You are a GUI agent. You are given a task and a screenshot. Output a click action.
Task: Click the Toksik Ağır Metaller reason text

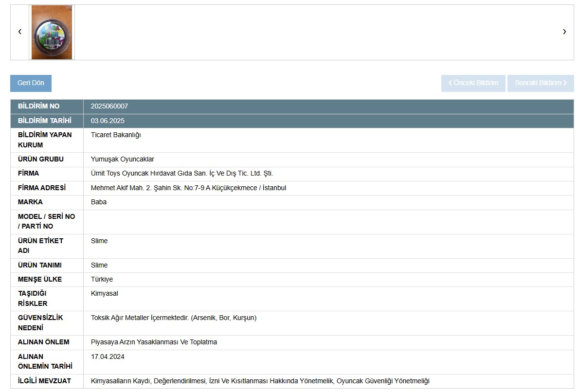[x=174, y=318]
